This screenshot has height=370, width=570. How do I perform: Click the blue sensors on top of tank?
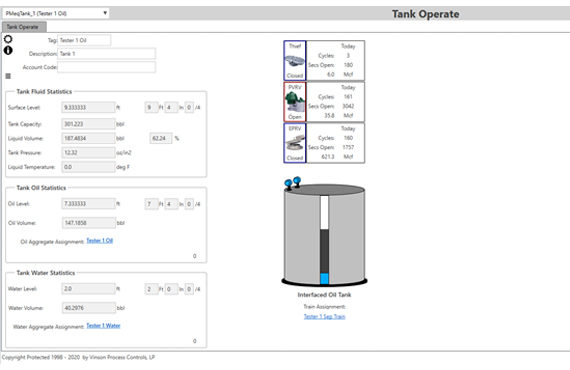(293, 182)
